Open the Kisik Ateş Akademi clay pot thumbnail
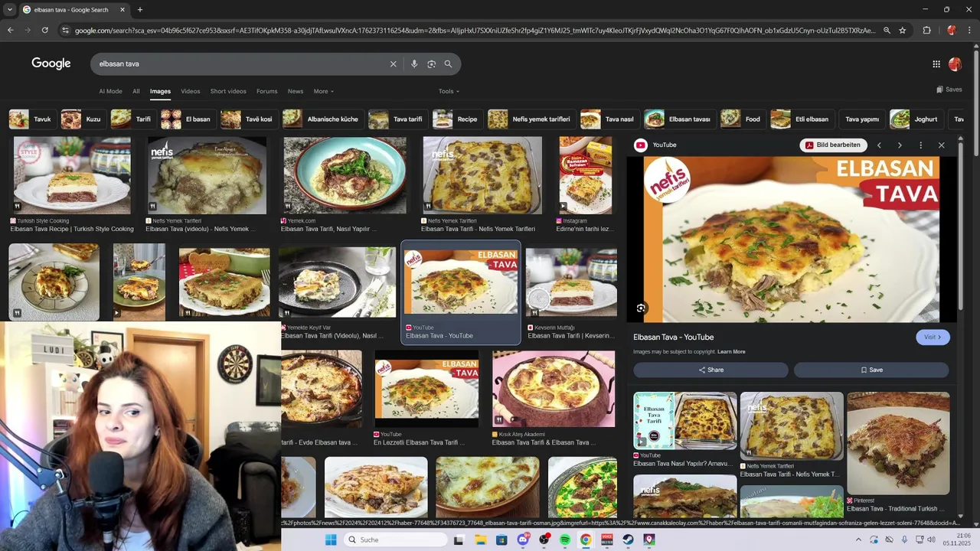Viewport: 980px width, 551px height. [x=554, y=389]
